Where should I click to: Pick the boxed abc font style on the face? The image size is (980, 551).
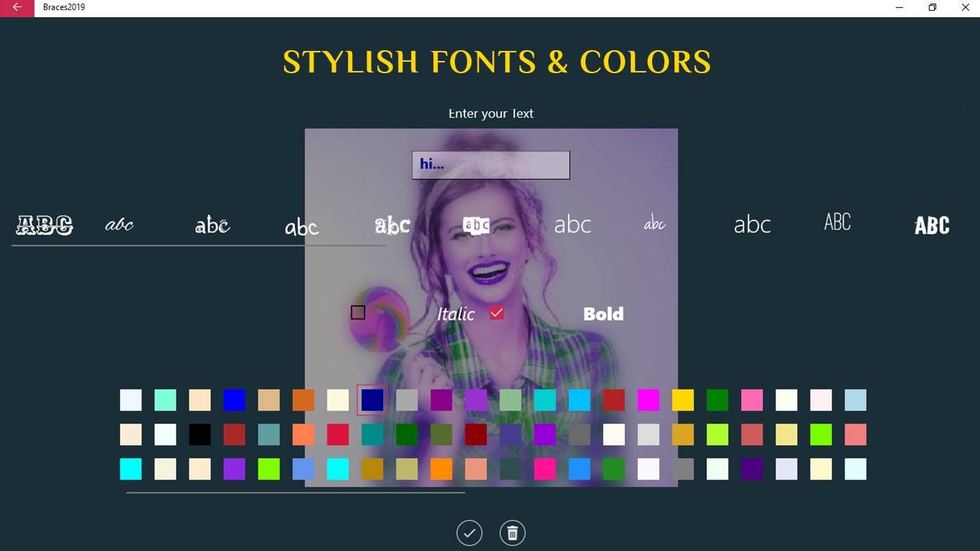click(x=476, y=225)
